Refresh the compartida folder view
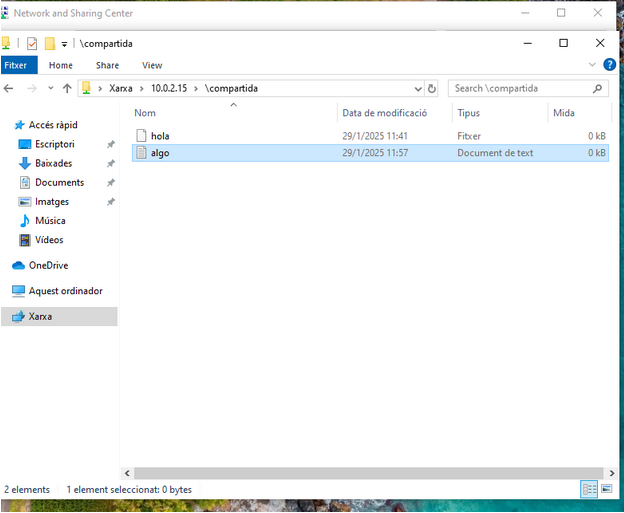The image size is (624, 513). tap(431, 88)
